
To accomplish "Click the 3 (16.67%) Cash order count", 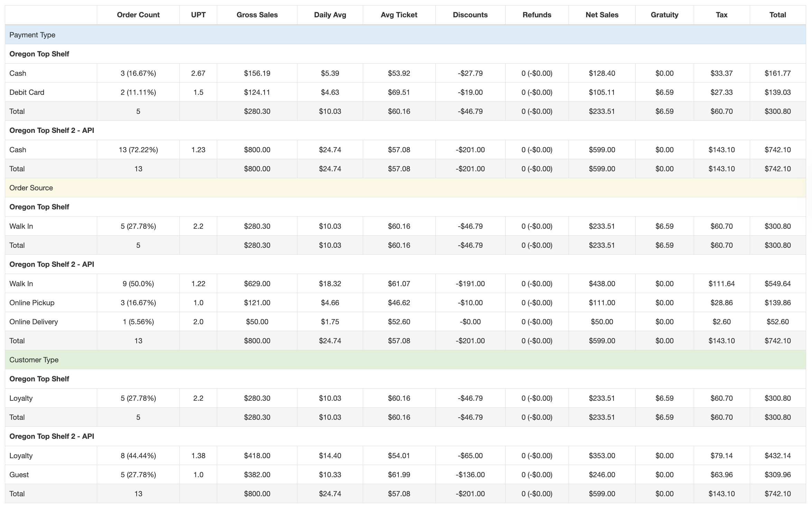I will [138, 73].
